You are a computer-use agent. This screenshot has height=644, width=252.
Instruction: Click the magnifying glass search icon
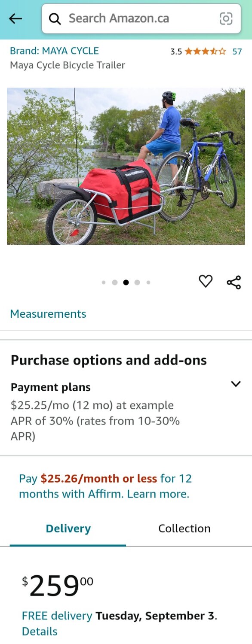pos(55,18)
